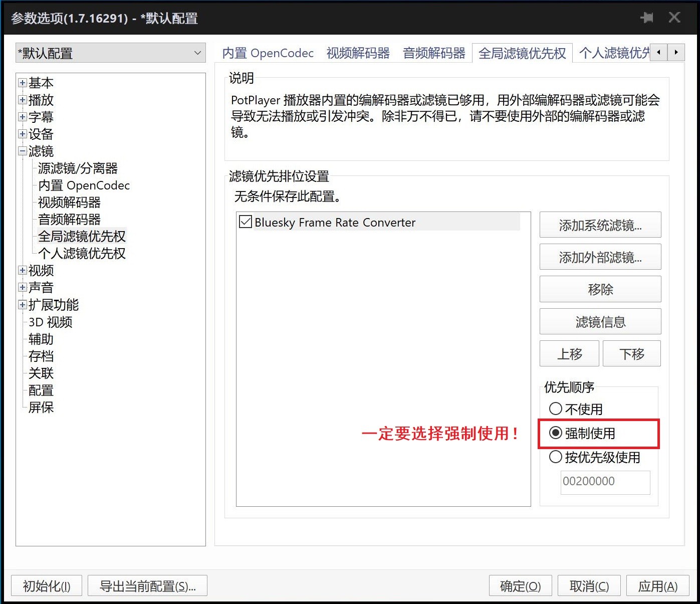Click the 添加系统滤镜 button
The width and height of the screenshot is (700, 604).
click(x=600, y=225)
